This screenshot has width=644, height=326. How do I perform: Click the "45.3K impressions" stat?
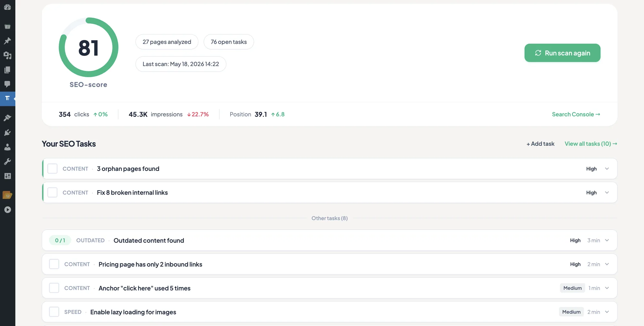(x=156, y=114)
